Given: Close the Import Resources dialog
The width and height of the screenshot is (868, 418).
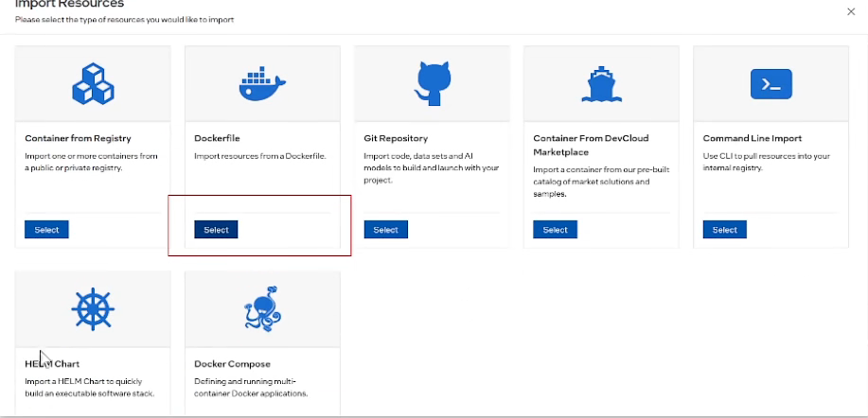Looking at the screenshot, I should click(x=850, y=10).
